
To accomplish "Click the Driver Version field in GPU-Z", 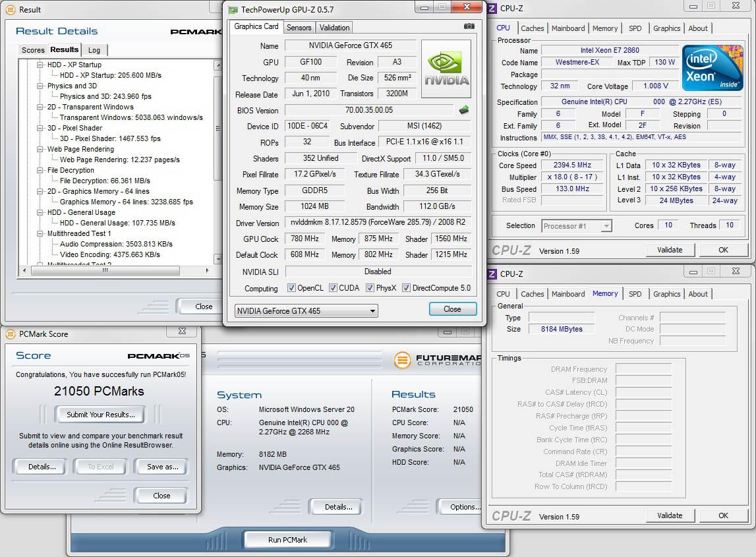I will click(378, 222).
